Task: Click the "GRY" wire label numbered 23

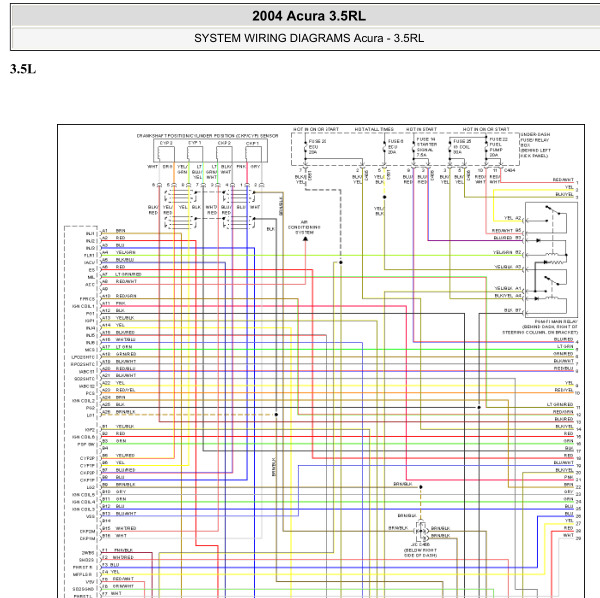Action: tap(569, 492)
